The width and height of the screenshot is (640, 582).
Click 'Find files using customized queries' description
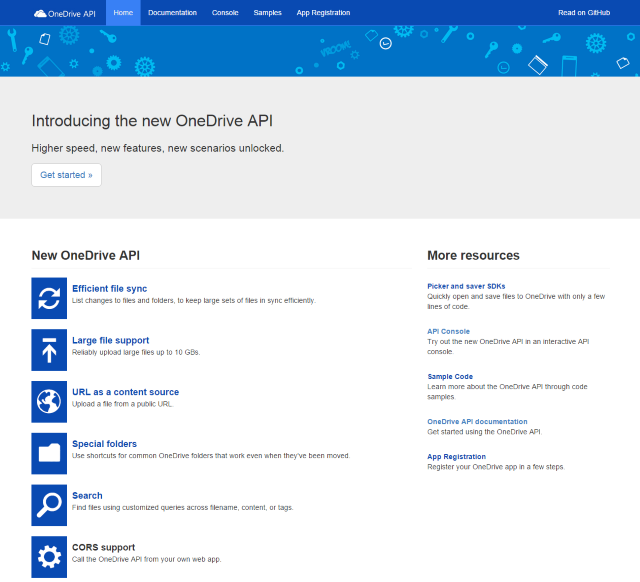coord(182,508)
